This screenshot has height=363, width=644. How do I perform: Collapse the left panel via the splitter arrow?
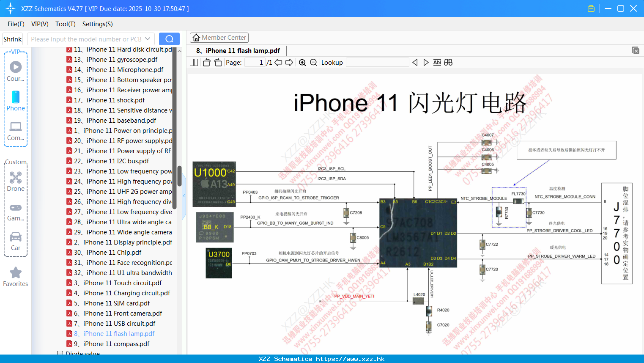184,196
